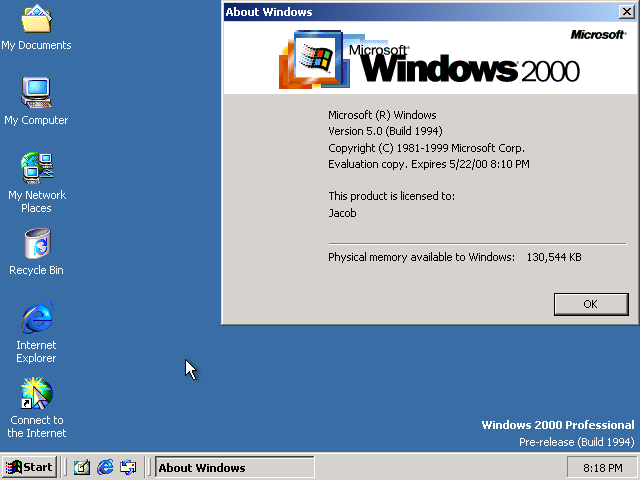Click the Copyright 1981-1999 Microsoft Corp. line

(x=427, y=148)
